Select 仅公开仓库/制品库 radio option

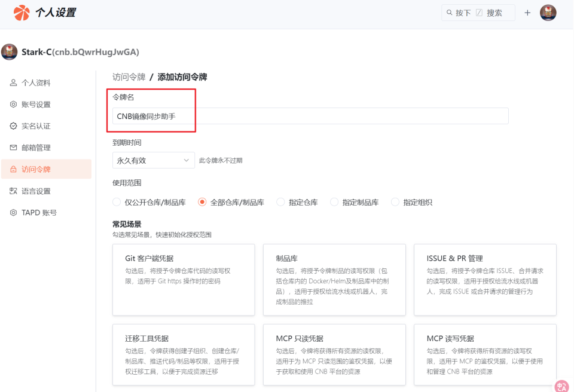117,202
